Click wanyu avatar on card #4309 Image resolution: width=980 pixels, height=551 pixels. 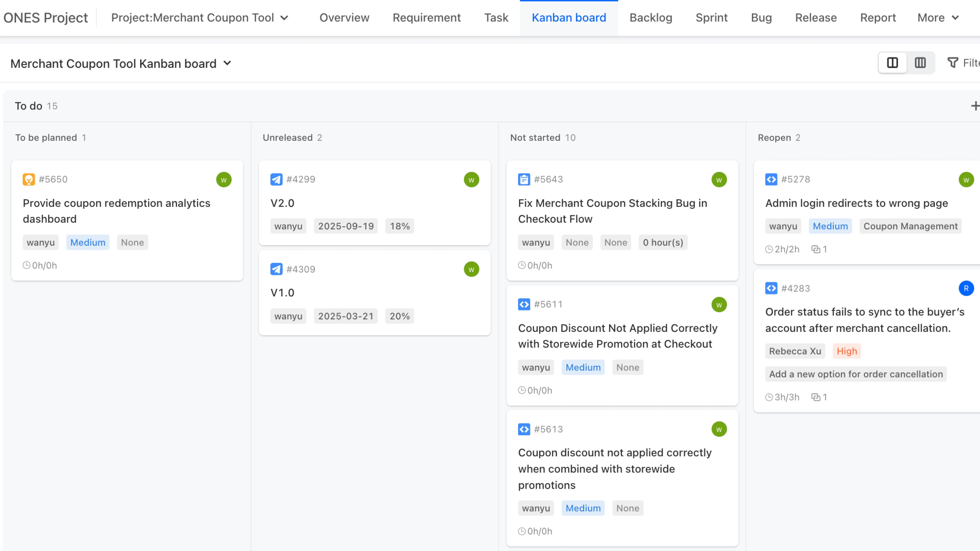[x=471, y=269]
